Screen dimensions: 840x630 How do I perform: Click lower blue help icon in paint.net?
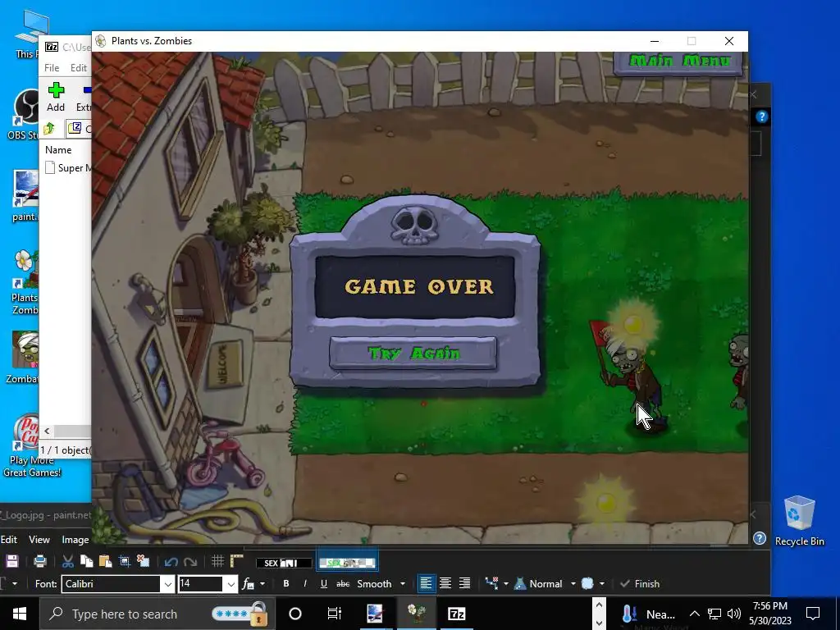tap(759, 538)
